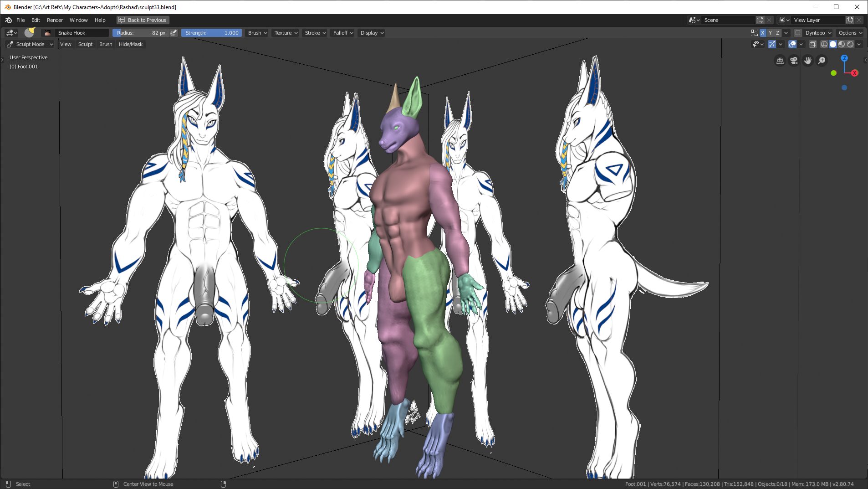Open the Stroke settings dropdown

pos(315,33)
